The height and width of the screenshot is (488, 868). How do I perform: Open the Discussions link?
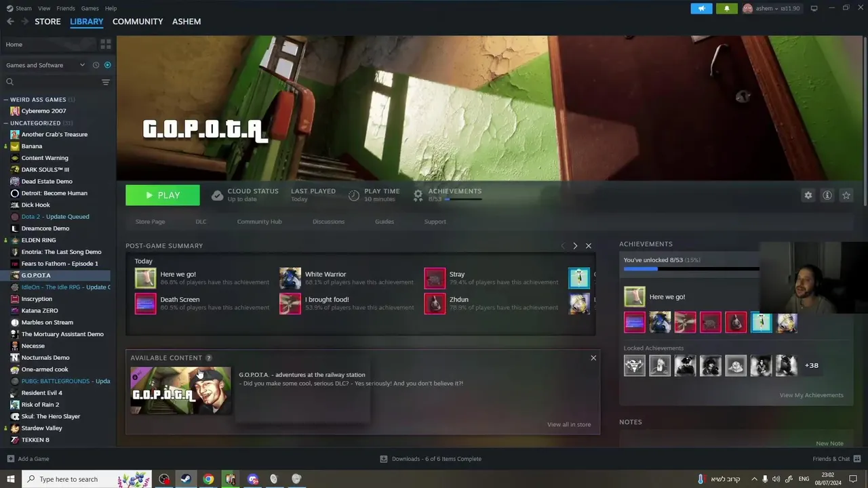click(328, 222)
